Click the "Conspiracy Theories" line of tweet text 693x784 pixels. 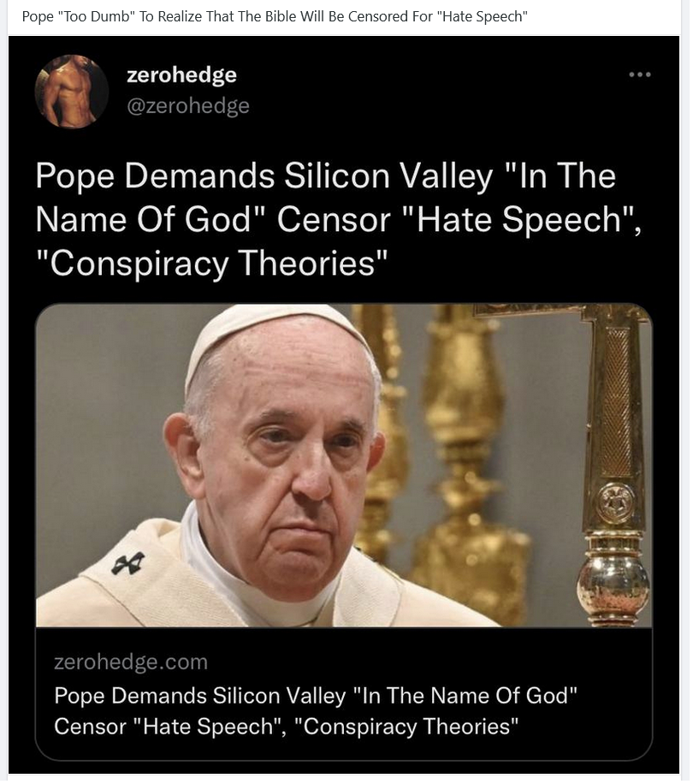click(x=212, y=264)
